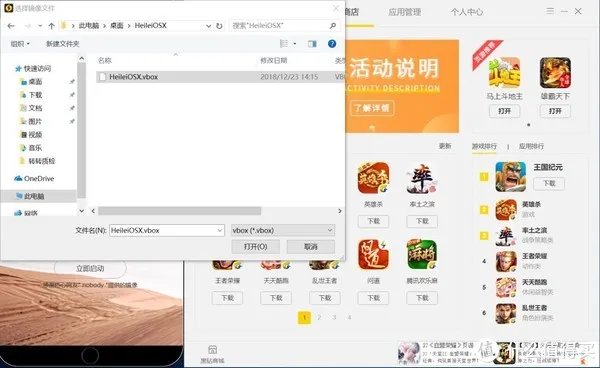The width and height of the screenshot is (600, 368).
Task: Download 问道 using its 下载 button
Action: pos(373,298)
